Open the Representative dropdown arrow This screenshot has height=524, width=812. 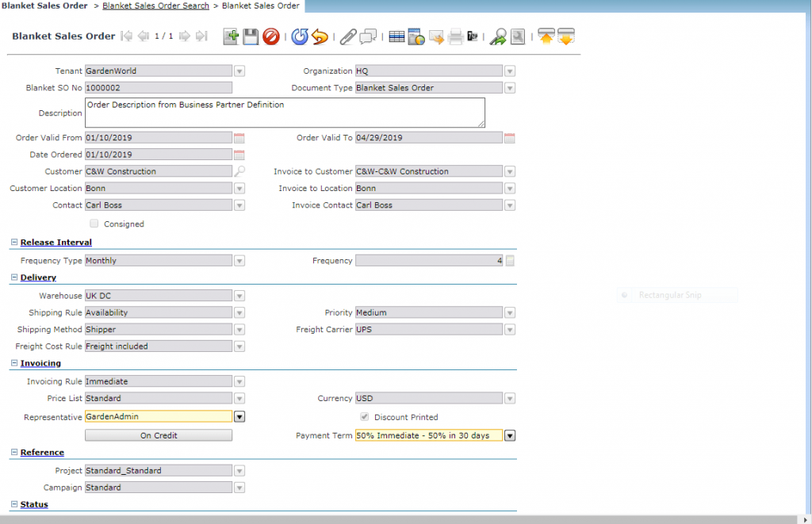click(x=239, y=416)
